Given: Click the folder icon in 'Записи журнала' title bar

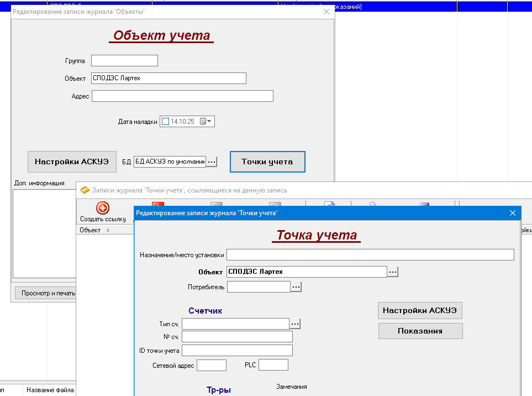Looking at the screenshot, I should point(85,190).
